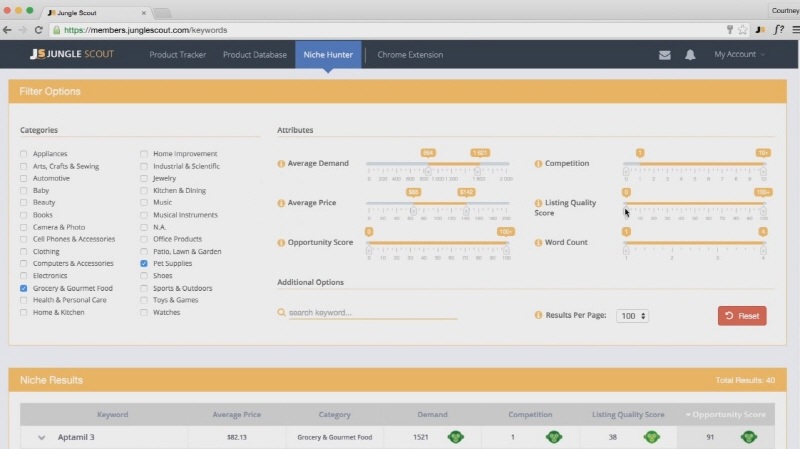
Task: Click the Opportunity Score info icon
Action: coord(281,242)
